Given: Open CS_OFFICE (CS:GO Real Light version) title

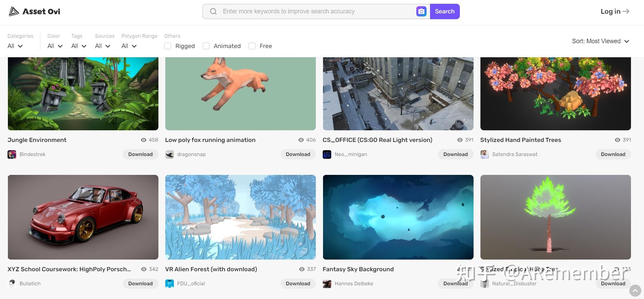Looking at the screenshot, I should pos(378,140).
